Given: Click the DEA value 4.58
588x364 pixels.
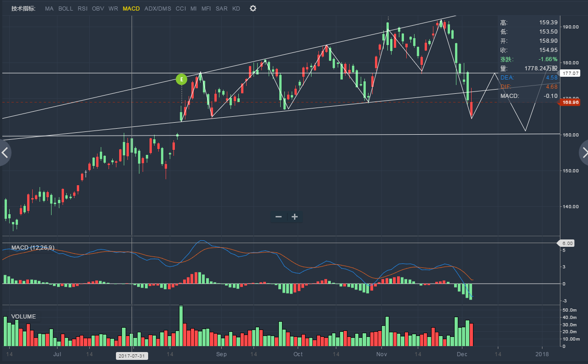Looking at the screenshot, I should pyautogui.click(x=552, y=78).
